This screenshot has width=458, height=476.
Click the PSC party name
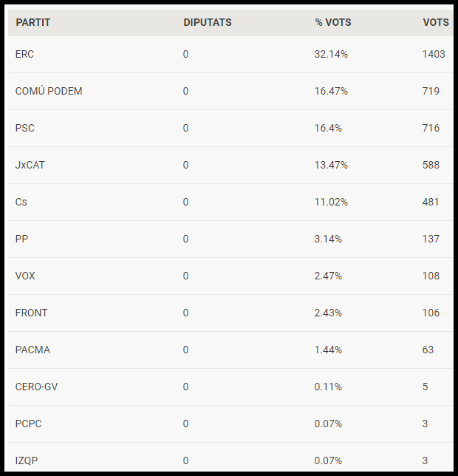[25, 128]
